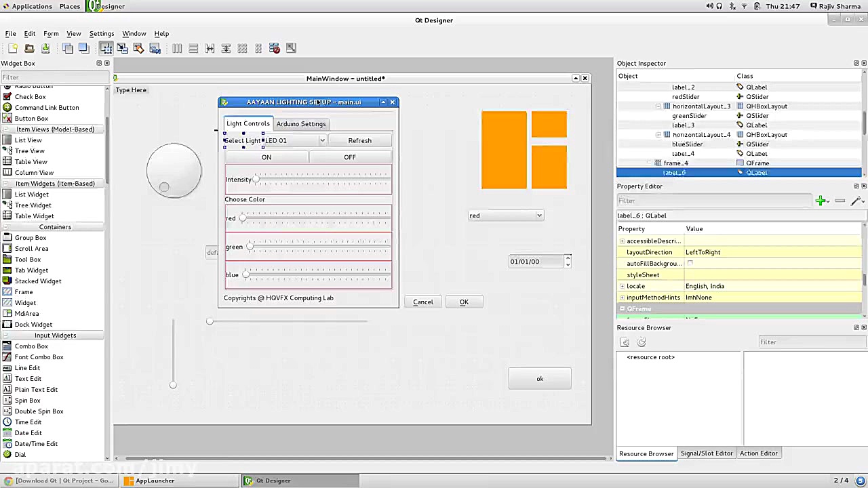Open the red color combo box
The height and width of the screenshot is (488, 868).
click(505, 216)
